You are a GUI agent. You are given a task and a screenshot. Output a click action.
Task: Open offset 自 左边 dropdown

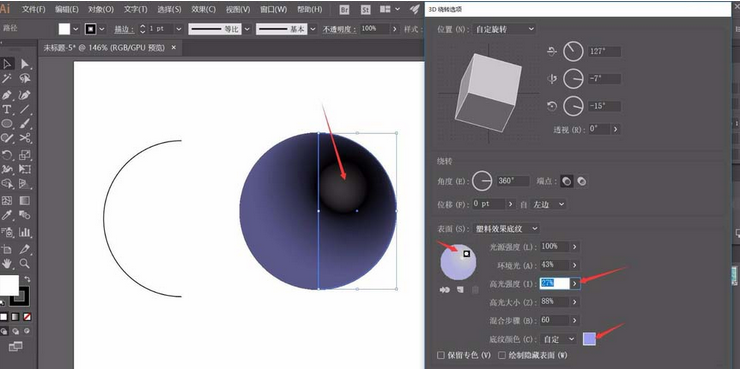pyautogui.click(x=548, y=204)
